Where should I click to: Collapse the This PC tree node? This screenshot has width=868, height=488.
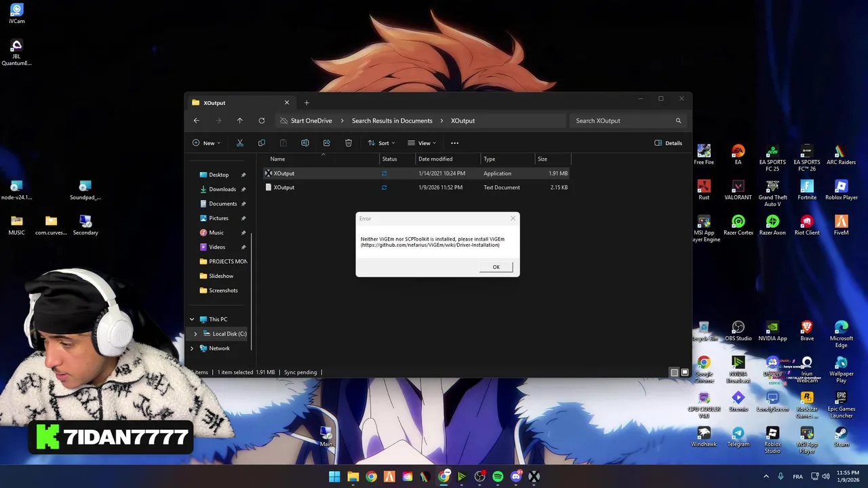[x=192, y=319]
